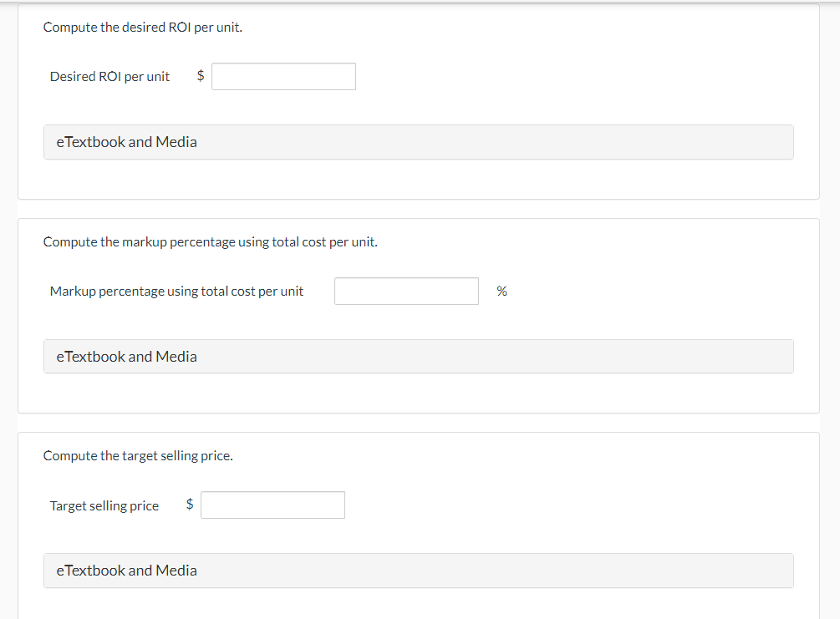Select the 'Markup percentage using total cost per unit' label
840x619 pixels.
click(x=176, y=291)
